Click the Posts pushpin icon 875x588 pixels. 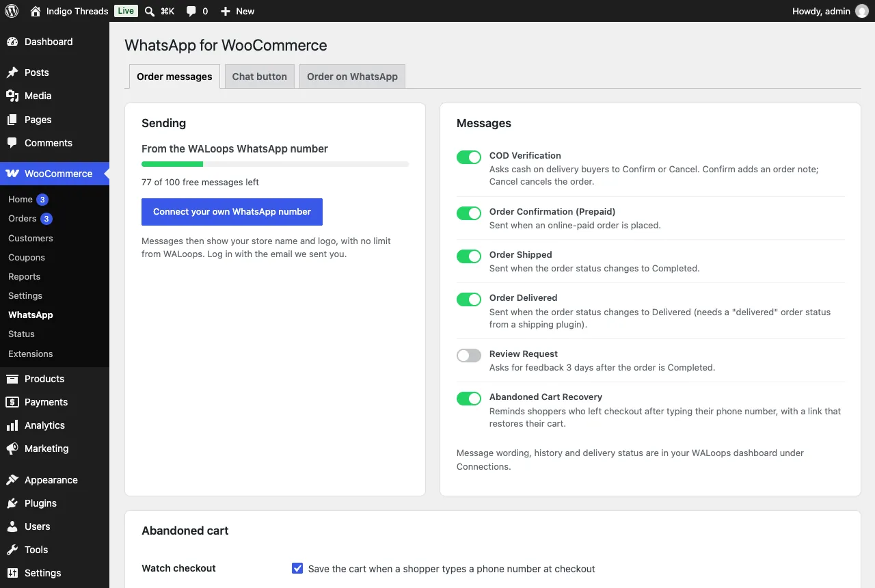pos(12,72)
